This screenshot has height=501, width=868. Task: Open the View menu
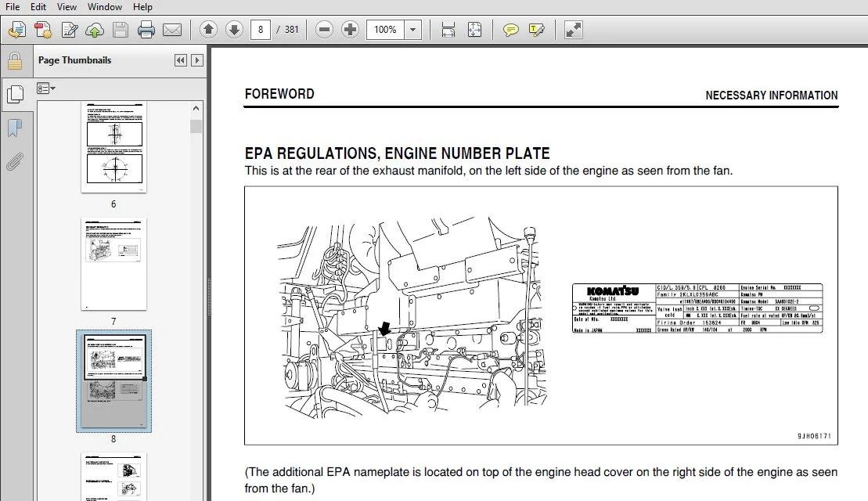pos(67,6)
